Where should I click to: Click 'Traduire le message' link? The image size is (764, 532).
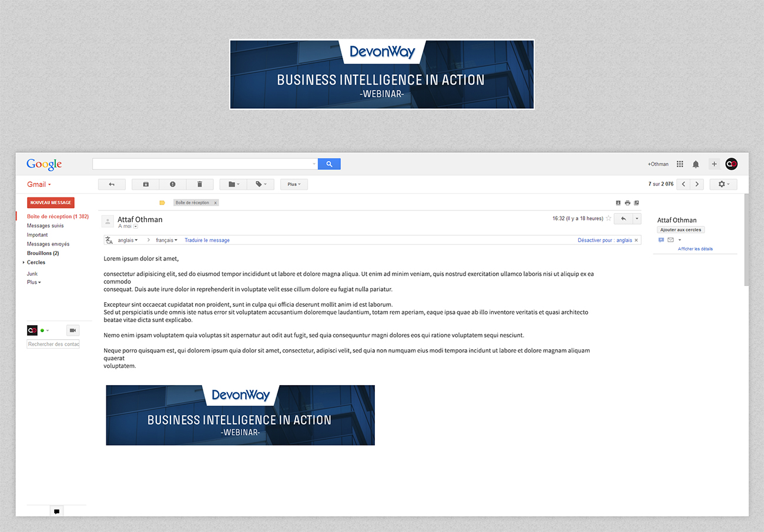(x=207, y=240)
